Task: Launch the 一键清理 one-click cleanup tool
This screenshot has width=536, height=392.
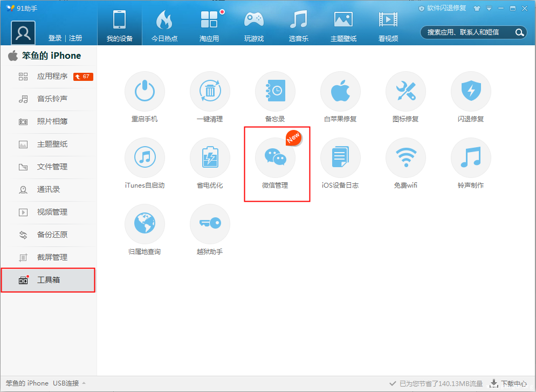Action: 210,91
